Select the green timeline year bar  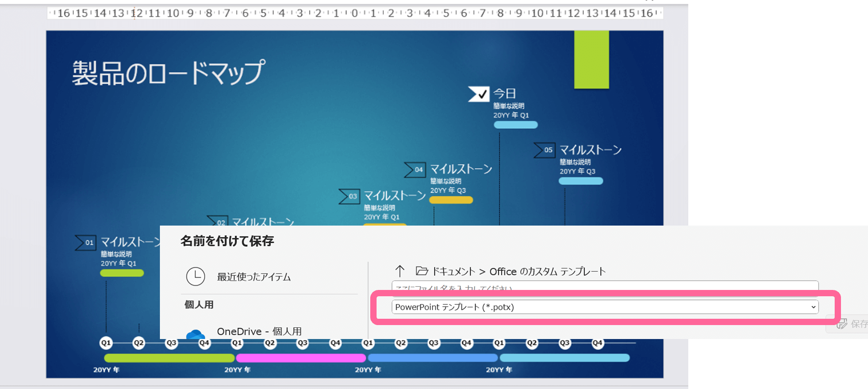coord(169,358)
